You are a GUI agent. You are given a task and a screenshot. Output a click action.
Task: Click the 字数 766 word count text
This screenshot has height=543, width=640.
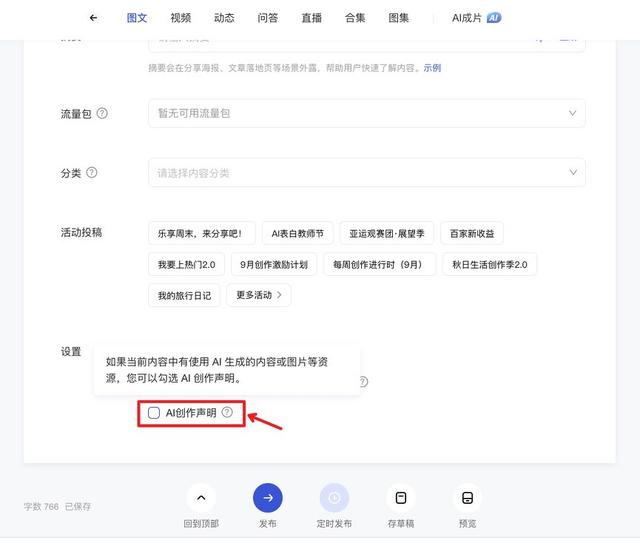[41, 506]
